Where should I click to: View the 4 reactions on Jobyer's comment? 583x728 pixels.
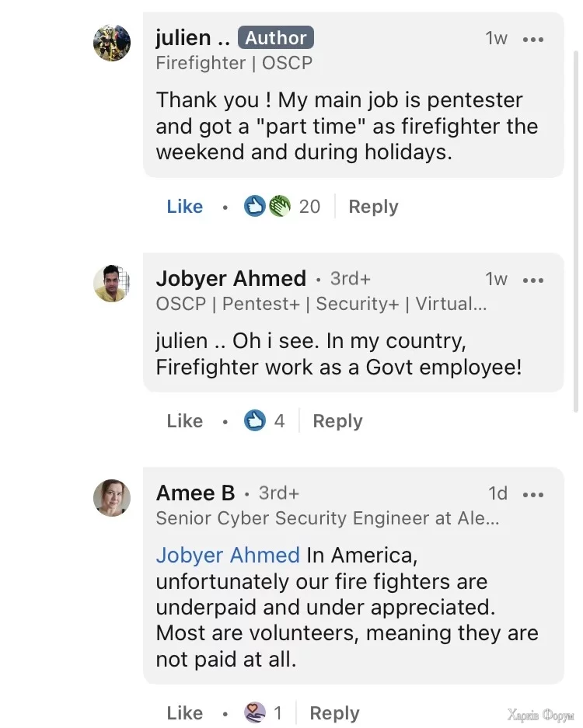coord(279,421)
